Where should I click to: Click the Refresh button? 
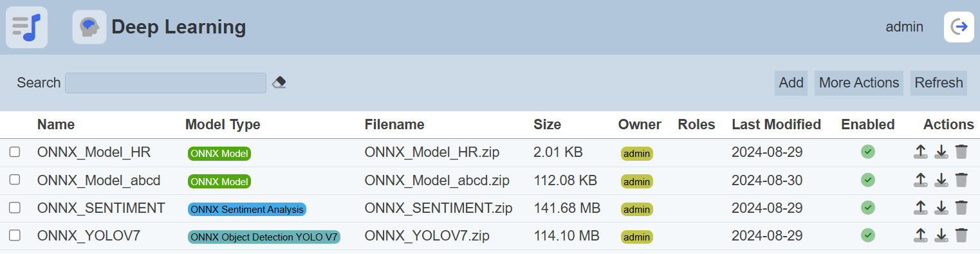point(939,83)
